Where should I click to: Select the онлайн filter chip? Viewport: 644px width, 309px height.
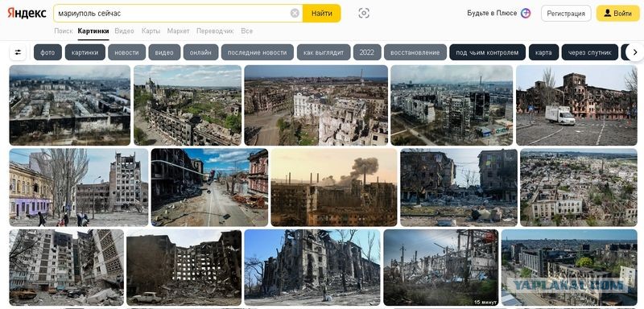(x=200, y=52)
